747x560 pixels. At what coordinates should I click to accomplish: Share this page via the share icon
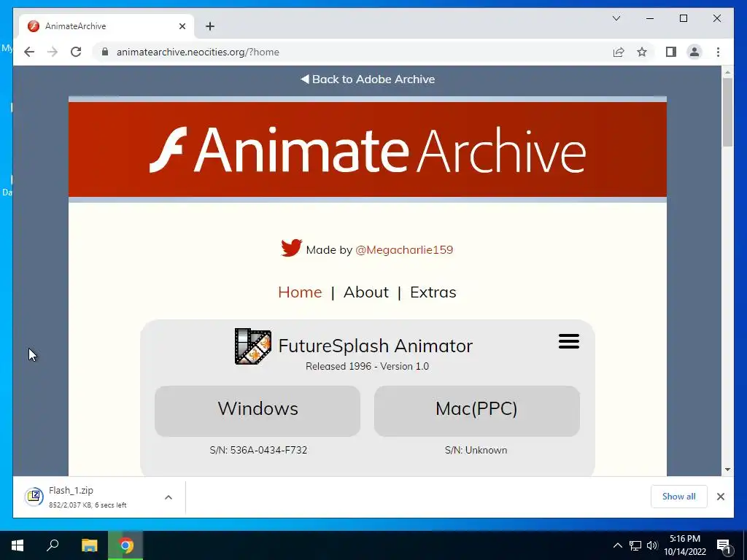tap(619, 52)
